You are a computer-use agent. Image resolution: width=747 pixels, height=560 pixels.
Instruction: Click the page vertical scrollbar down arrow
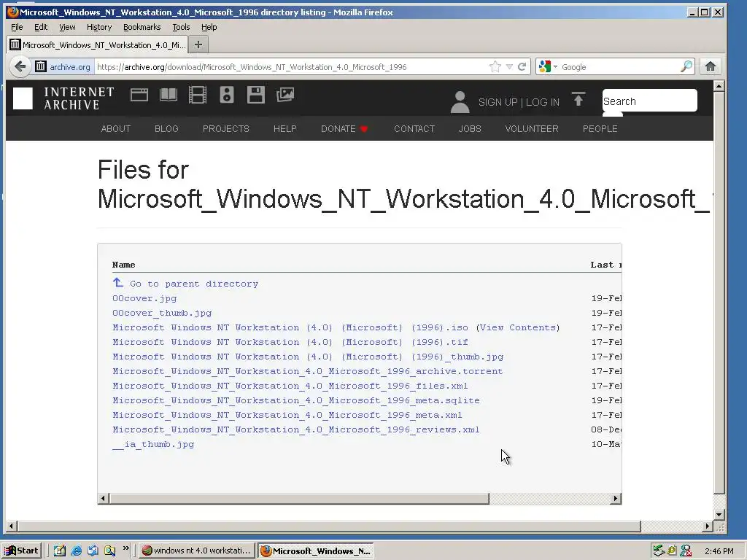tap(719, 515)
